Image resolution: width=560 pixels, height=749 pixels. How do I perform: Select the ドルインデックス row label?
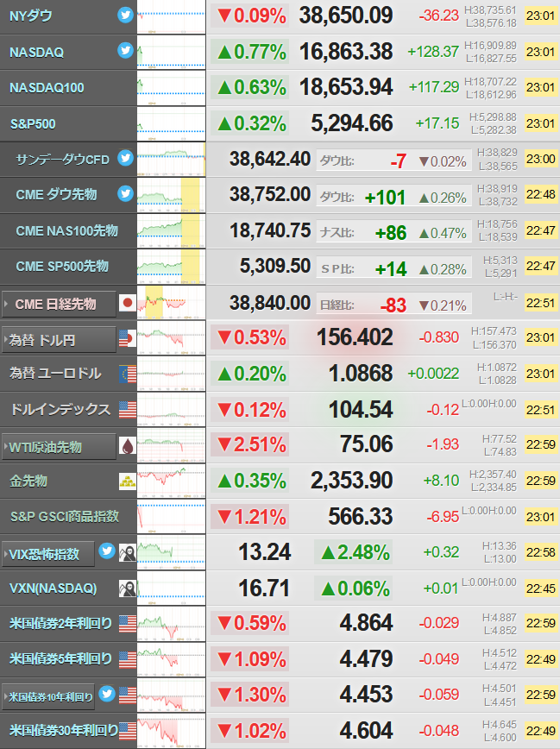[60, 409]
